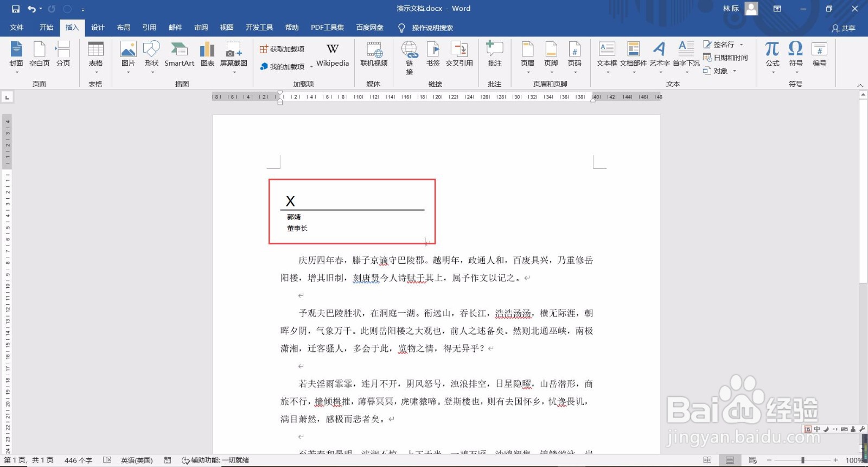Switch to the 布局 tab
868x467 pixels.
pos(124,28)
